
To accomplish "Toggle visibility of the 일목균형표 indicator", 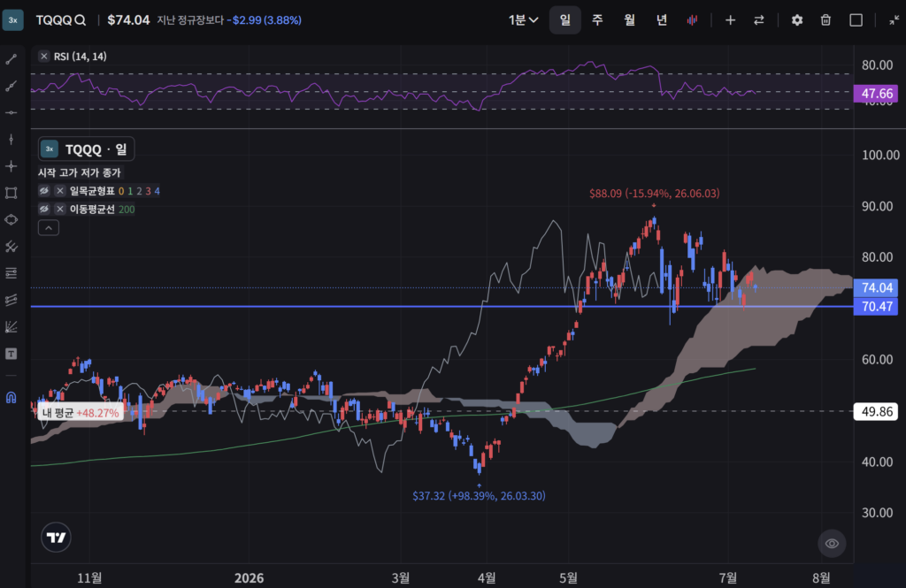I will [x=44, y=191].
